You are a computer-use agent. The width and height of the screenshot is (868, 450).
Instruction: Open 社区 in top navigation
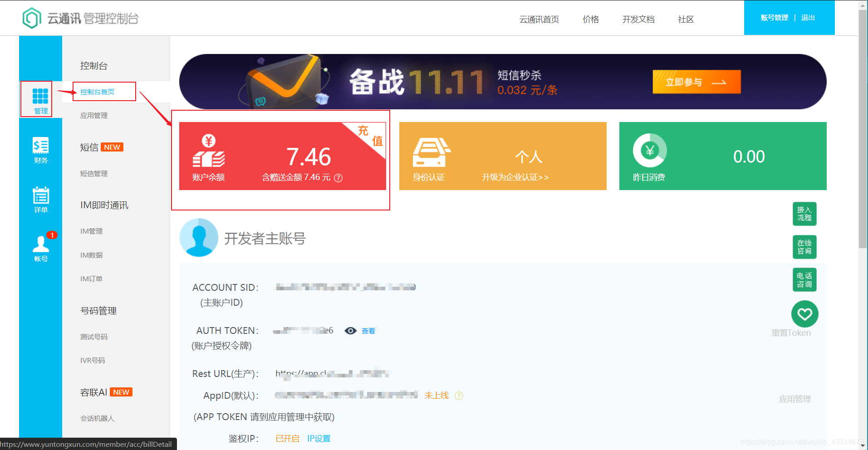(686, 19)
